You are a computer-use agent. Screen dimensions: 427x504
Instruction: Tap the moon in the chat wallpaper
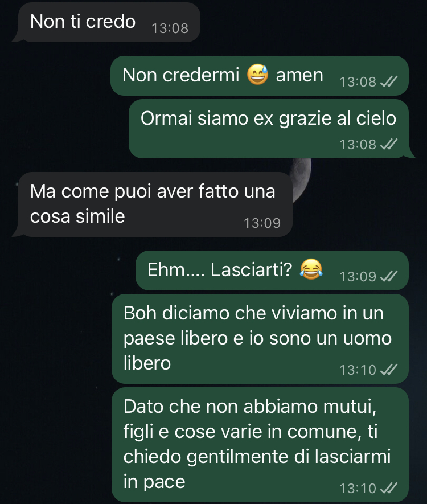[x=302, y=177]
